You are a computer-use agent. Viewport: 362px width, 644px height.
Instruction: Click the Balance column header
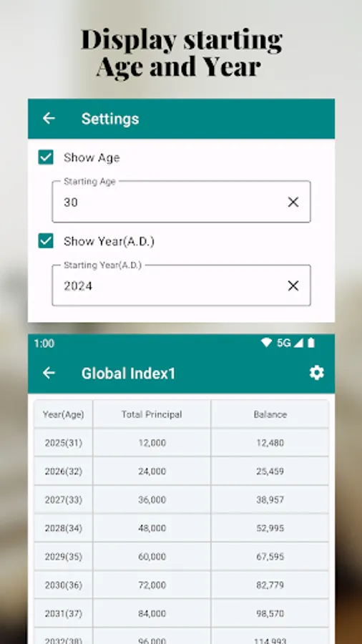(x=270, y=414)
